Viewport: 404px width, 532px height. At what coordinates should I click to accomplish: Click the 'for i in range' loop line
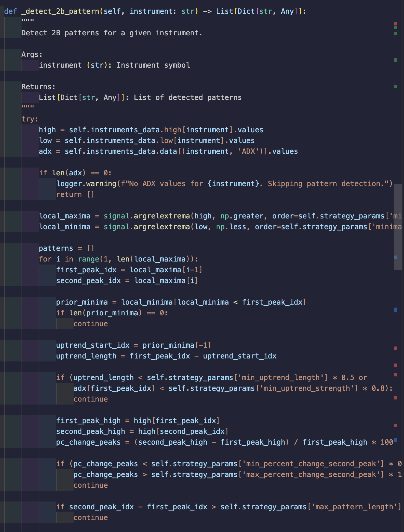click(118, 259)
